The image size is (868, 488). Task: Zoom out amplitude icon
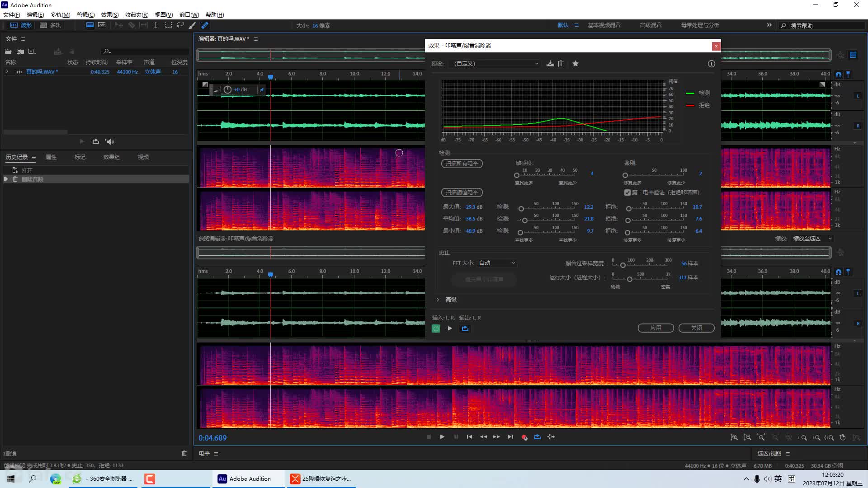pyautogui.click(x=748, y=437)
